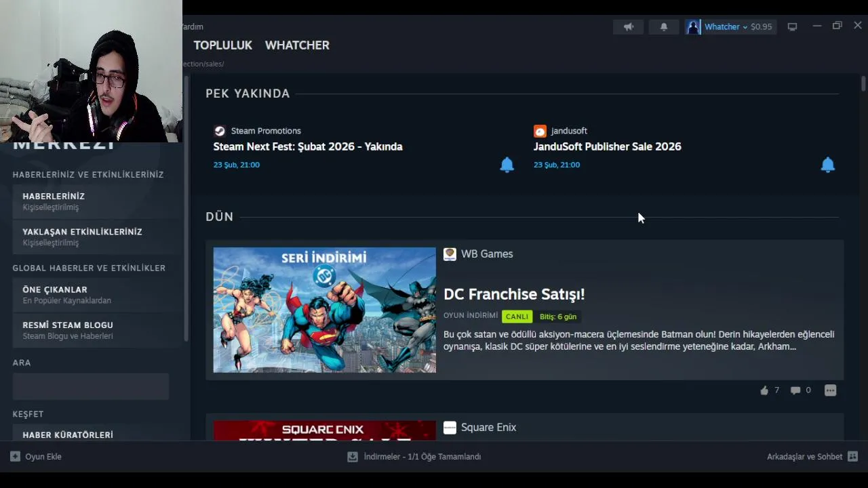
Task: Click the JanduSoft date 23 Şub, 21:00
Action: click(557, 165)
